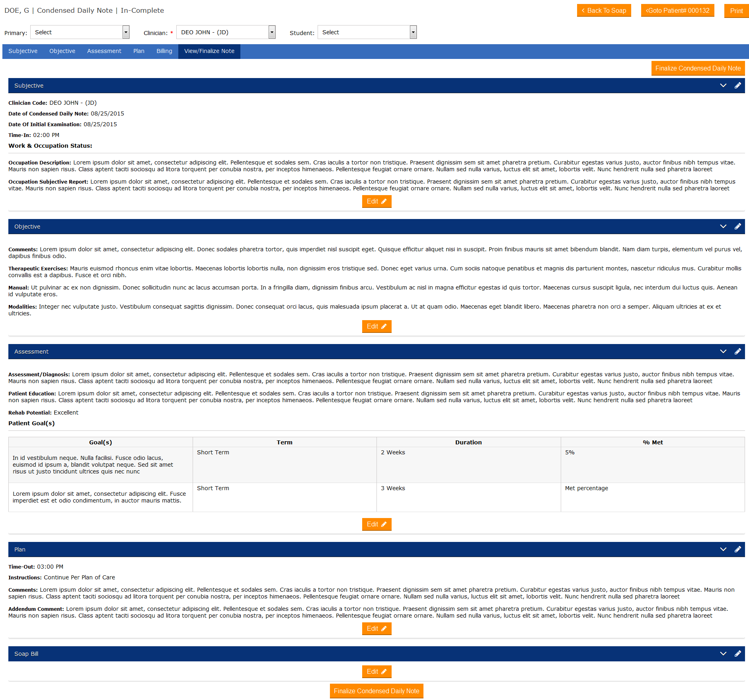
Task: Open the Clinician dropdown
Action: pos(226,32)
